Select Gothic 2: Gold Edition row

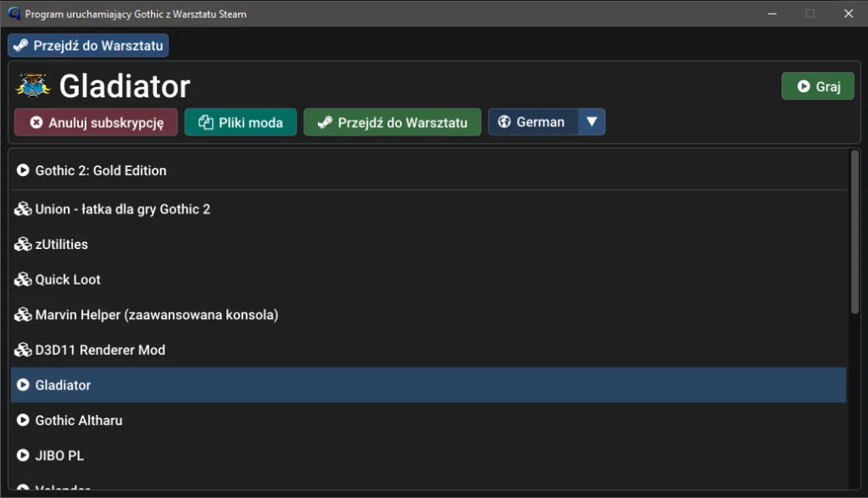[x=428, y=170]
